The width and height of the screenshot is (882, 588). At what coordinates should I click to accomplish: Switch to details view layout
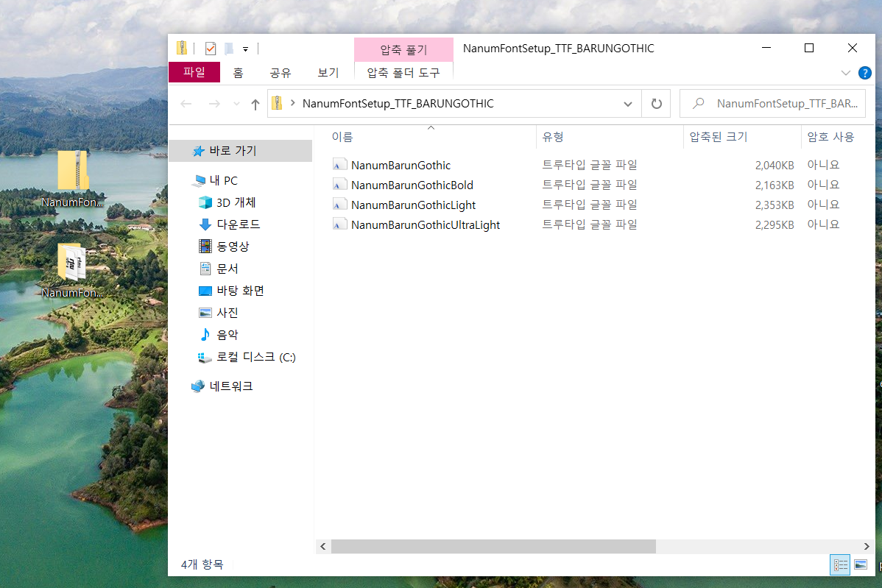tap(840, 565)
